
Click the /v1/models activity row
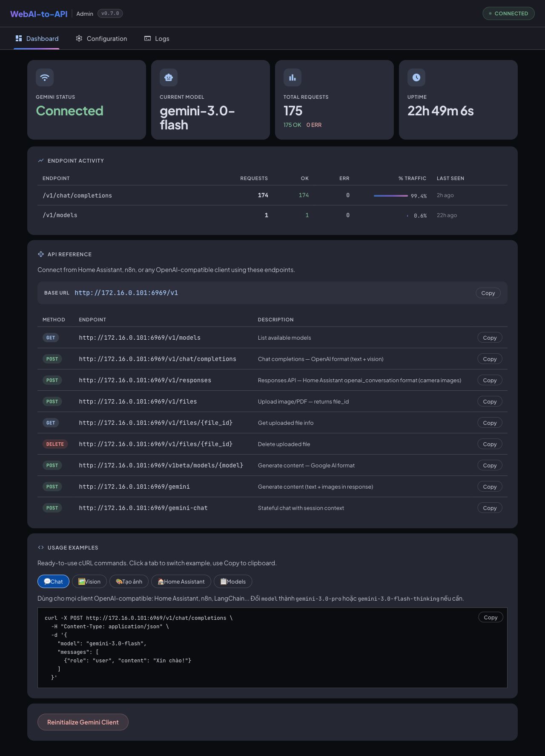pos(272,215)
